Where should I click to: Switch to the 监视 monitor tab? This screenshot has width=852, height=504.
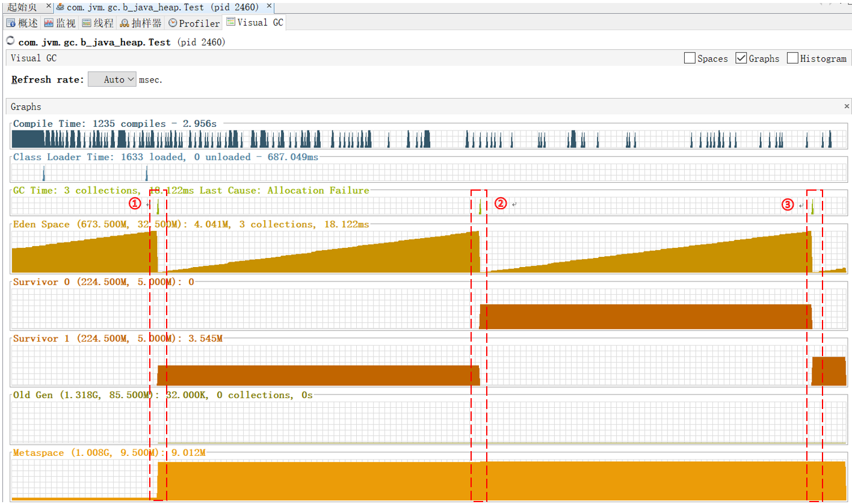click(60, 23)
